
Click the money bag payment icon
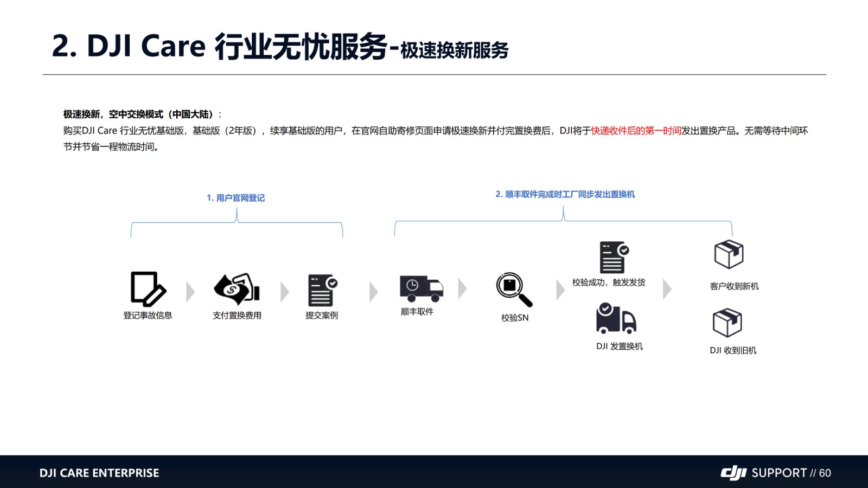237,288
